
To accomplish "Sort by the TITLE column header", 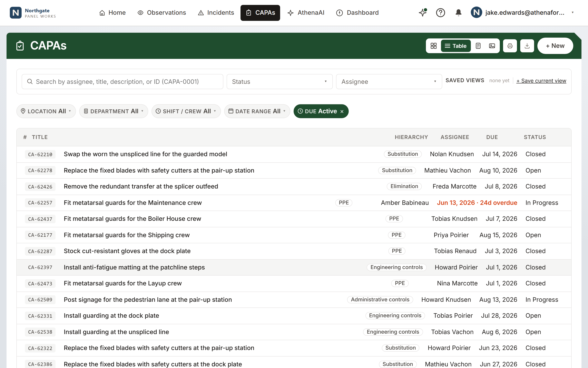I will (40, 137).
